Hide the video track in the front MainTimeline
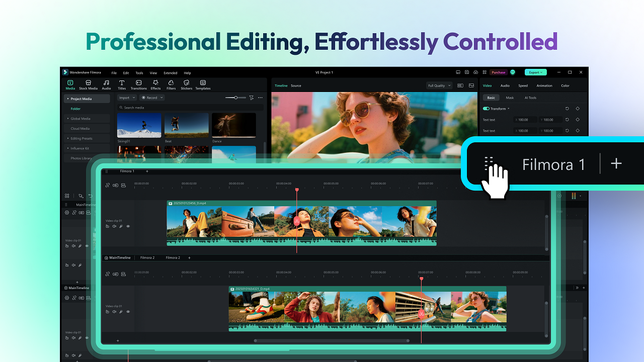Screen dimensions: 644x362 click(x=128, y=312)
